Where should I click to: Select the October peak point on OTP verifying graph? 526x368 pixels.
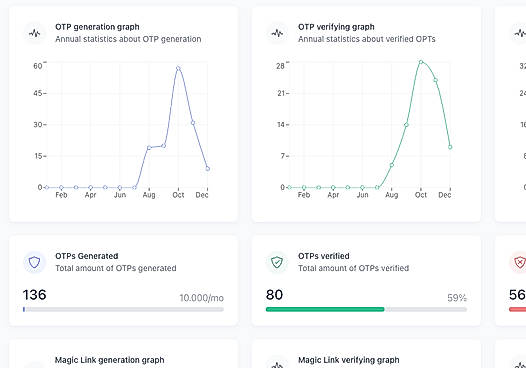click(421, 62)
